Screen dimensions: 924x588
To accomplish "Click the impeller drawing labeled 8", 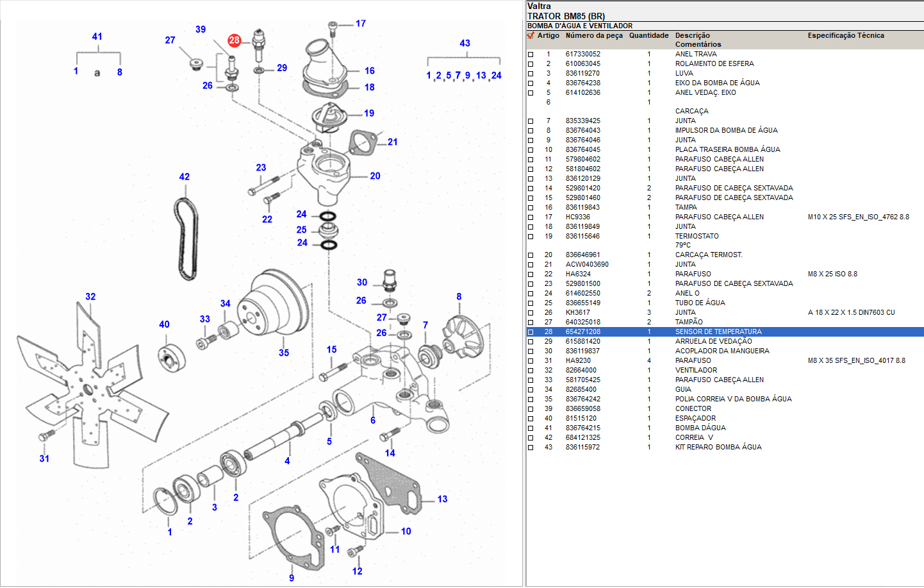I will (464, 335).
